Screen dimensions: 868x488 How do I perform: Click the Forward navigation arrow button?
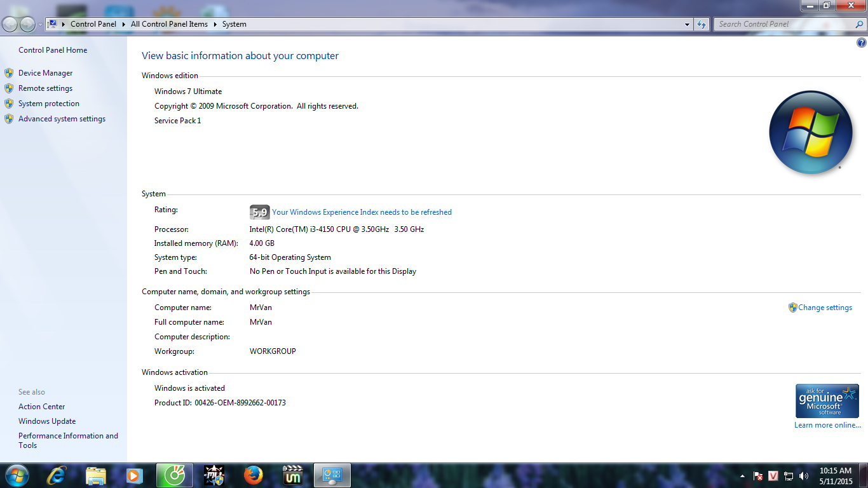[x=27, y=24]
